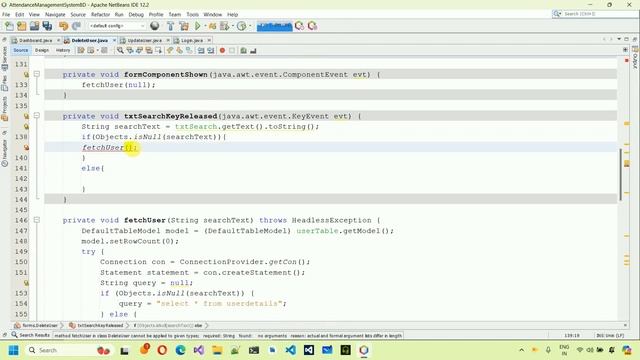Click the NetBeans Search input field
Screen dimensions: 640x360
(x=595, y=14)
